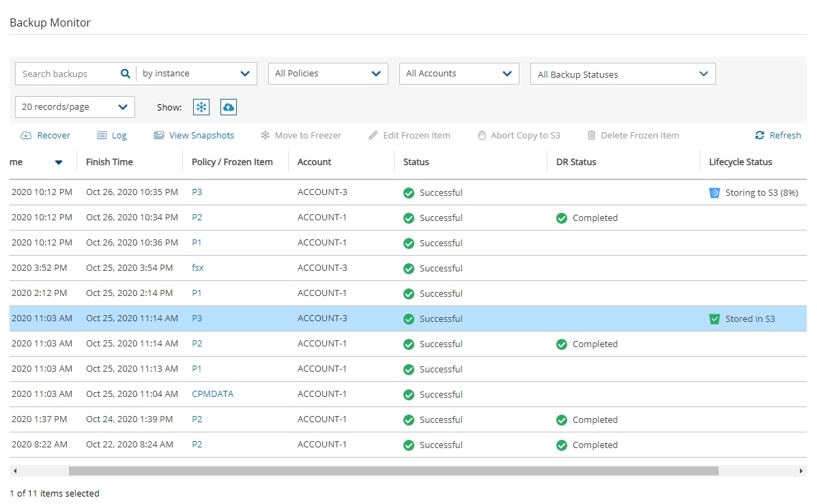Expand the All Backup Statuses dropdown
The height and width of the screenshot is (504, 817).
pos(622,74)
